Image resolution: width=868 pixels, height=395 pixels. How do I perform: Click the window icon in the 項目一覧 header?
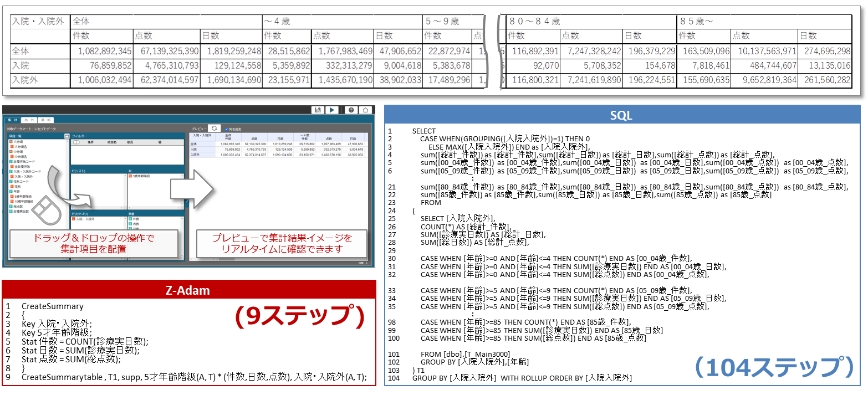tap(67, 135)
